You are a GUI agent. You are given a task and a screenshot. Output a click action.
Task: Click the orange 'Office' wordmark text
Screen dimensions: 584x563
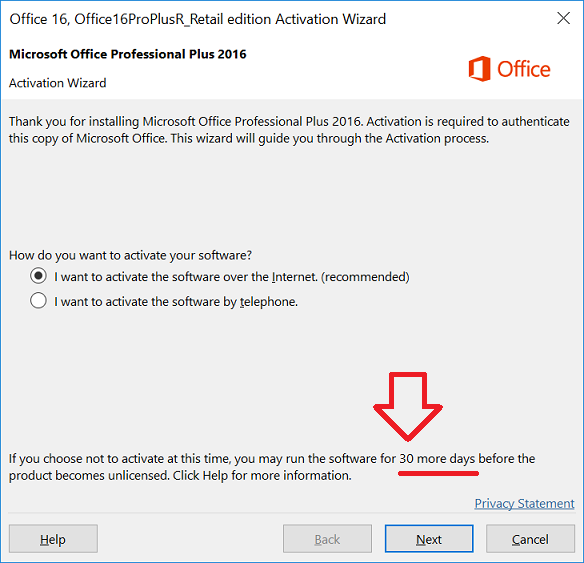click(x=524, y=69)
